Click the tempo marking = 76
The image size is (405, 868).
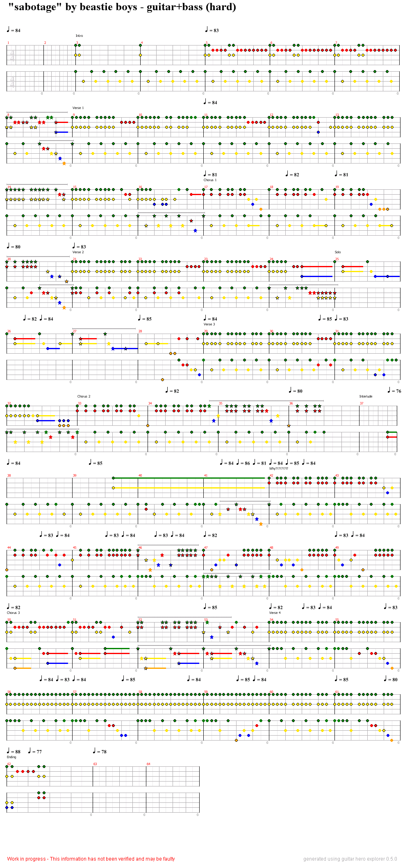[394, 391]
